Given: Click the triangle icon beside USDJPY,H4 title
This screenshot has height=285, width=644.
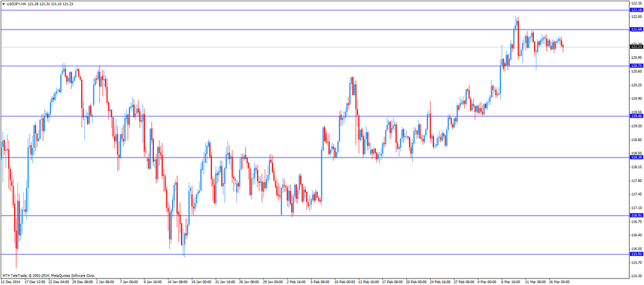Looking at the screenshot, I should coord(4,4).
